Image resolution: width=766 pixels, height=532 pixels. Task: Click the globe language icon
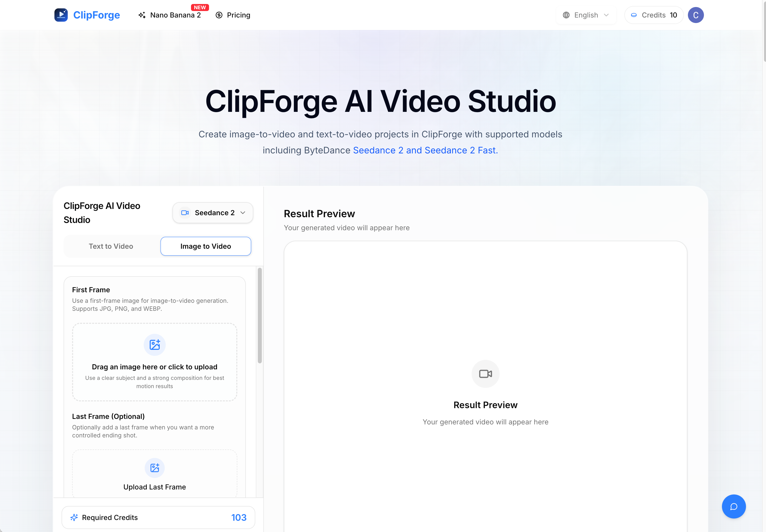pos(566,15)
